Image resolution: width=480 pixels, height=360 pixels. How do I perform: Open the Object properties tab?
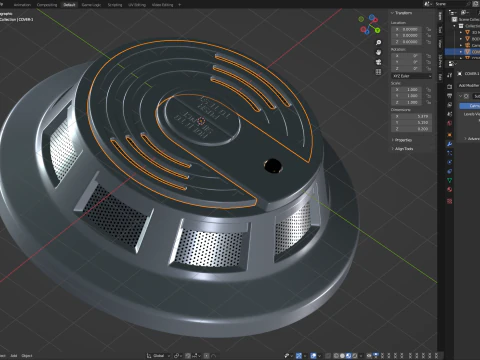pos(449,135)
